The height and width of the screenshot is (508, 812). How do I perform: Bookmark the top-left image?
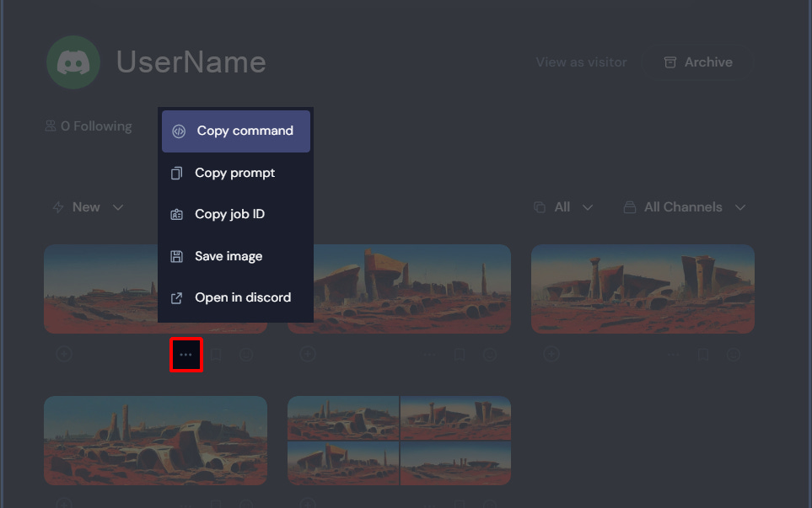point(216,355)
